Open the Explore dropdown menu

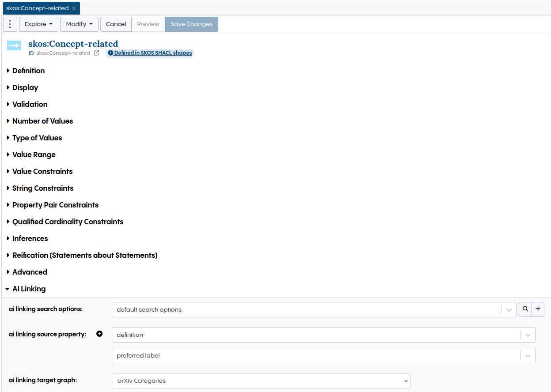pos(38,24)
